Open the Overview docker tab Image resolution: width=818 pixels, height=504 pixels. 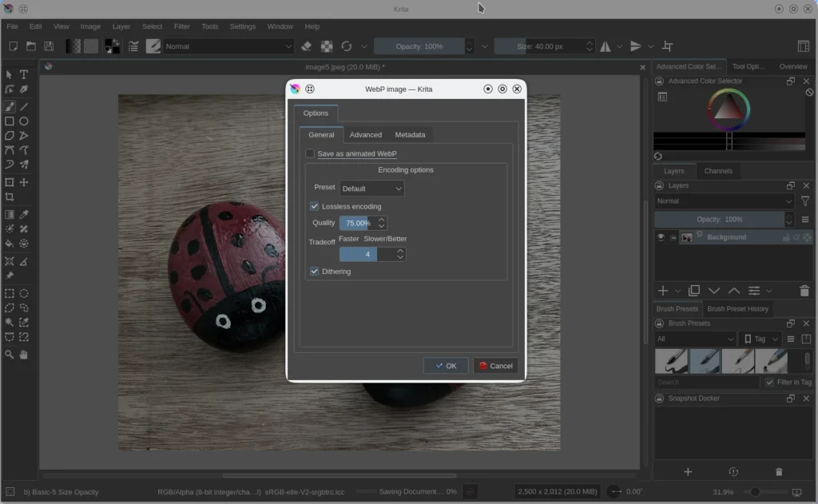(x=793, y=66)
